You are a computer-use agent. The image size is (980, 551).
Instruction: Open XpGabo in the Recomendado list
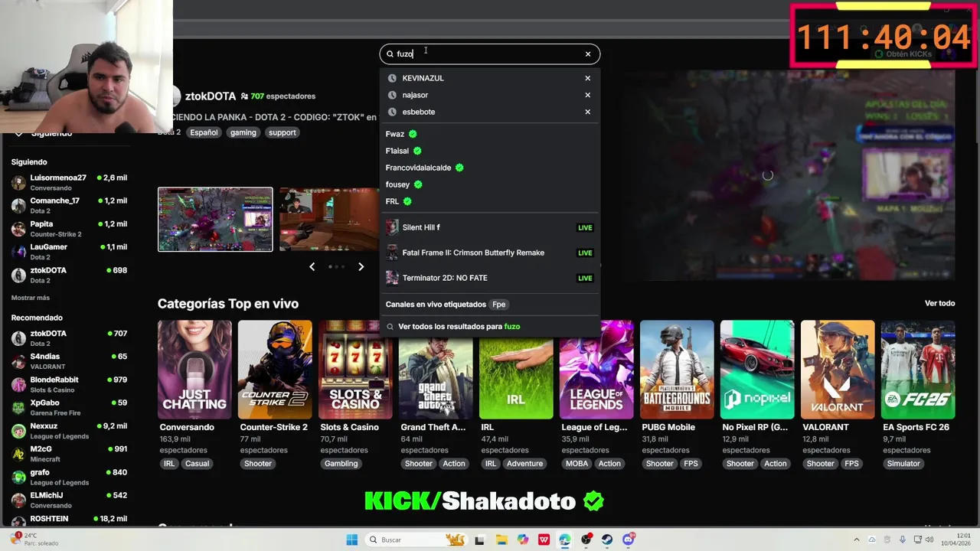point(70,406)
